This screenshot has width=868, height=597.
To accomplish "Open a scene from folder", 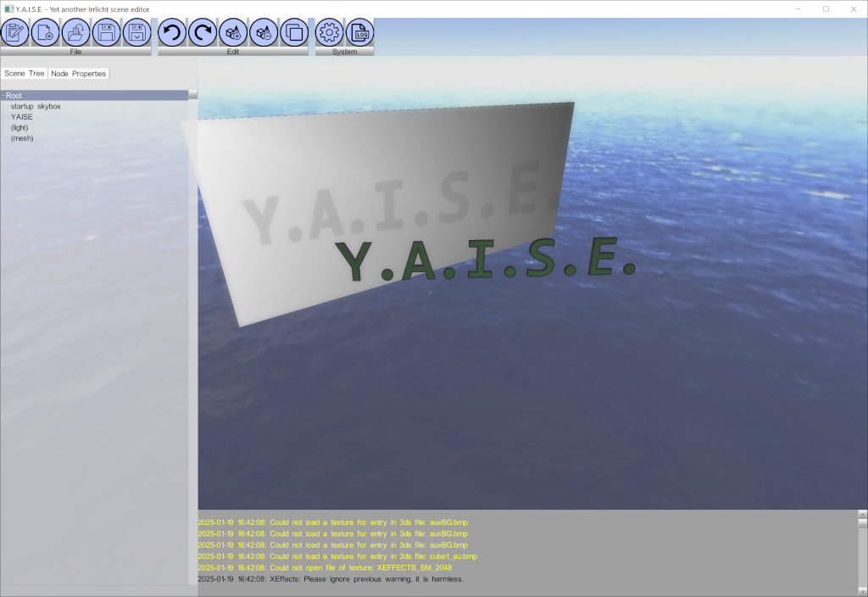I will (x=76, y=33).
